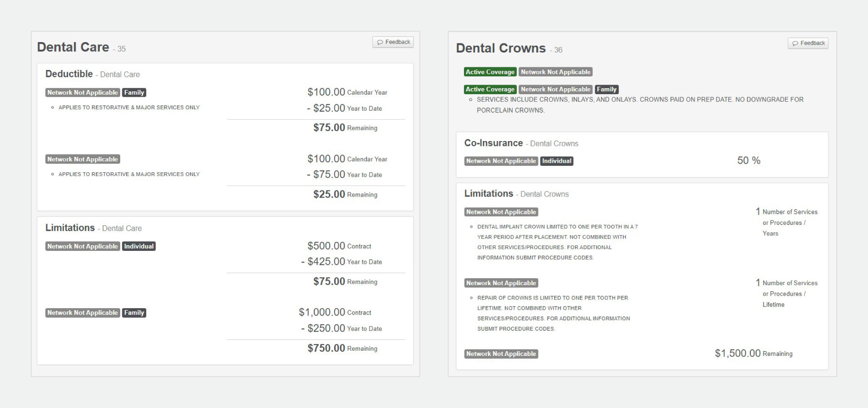
Task: Click the Feedback button on the Dental Care panel
Action: click(392, 42)
